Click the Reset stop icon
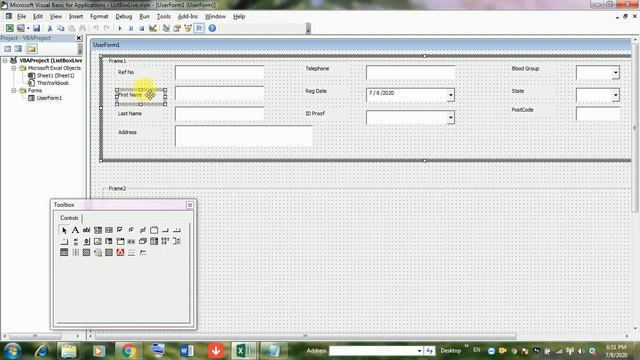Screen dimensions: 640x360 click(x=142, y=28)
